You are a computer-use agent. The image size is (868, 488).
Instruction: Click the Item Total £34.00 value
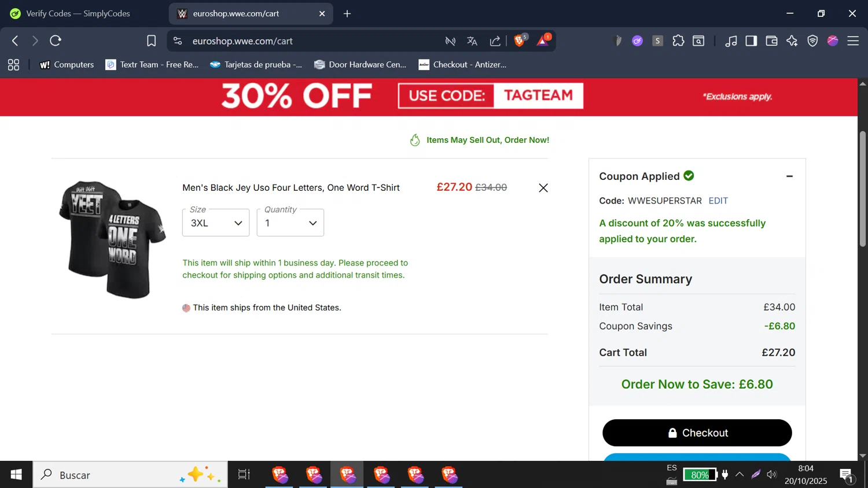coord(779,307)
